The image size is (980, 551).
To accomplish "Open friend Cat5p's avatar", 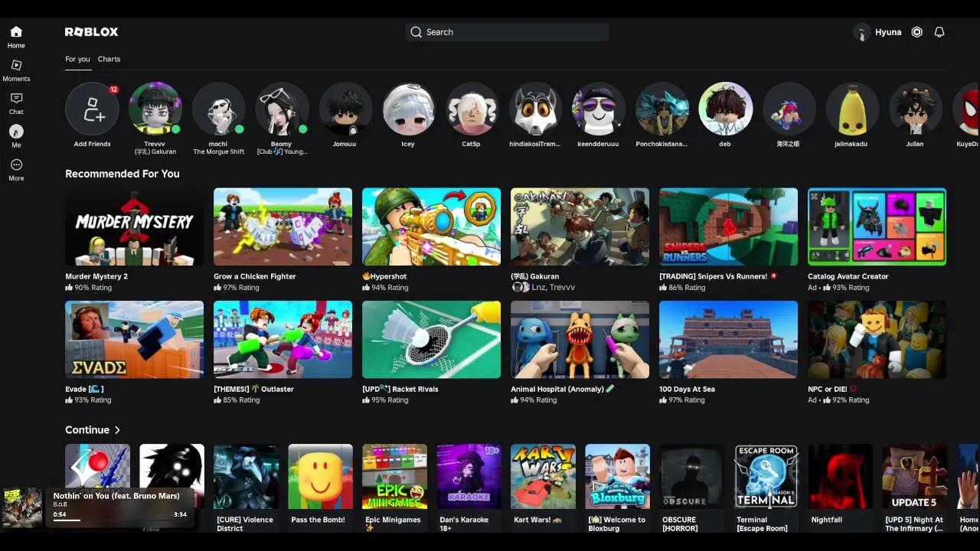I will (473, 109).
